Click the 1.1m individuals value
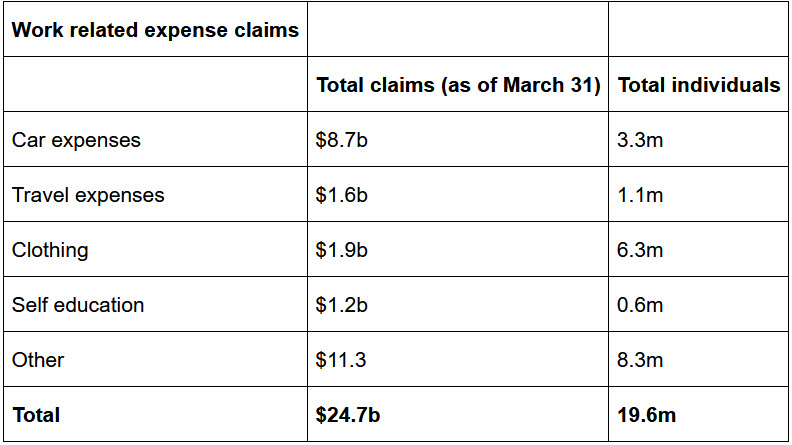This screenshot has width=792, height=445. [x=641, y=195]
